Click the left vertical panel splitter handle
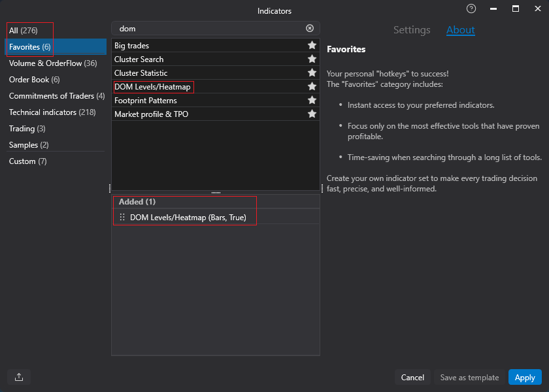549x392 pixels. (x=110, y=189)
